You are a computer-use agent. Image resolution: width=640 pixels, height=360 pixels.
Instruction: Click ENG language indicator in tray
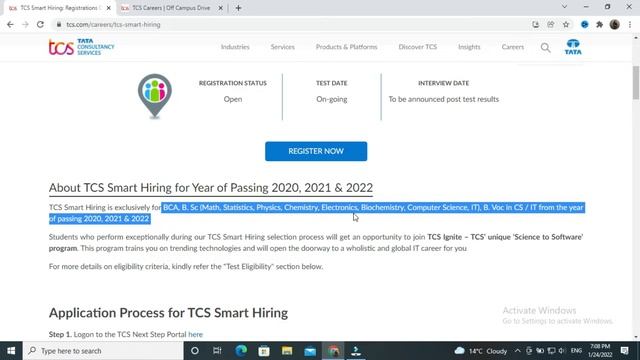coord(576,351)
